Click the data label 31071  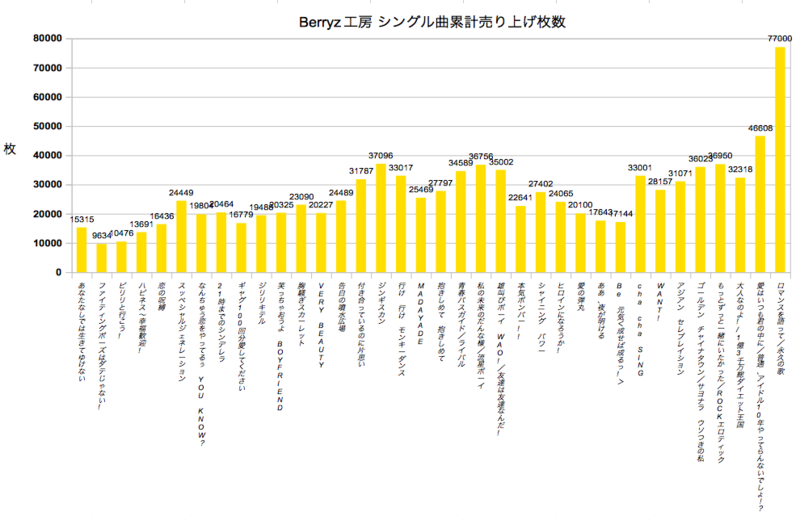(680, 174)
